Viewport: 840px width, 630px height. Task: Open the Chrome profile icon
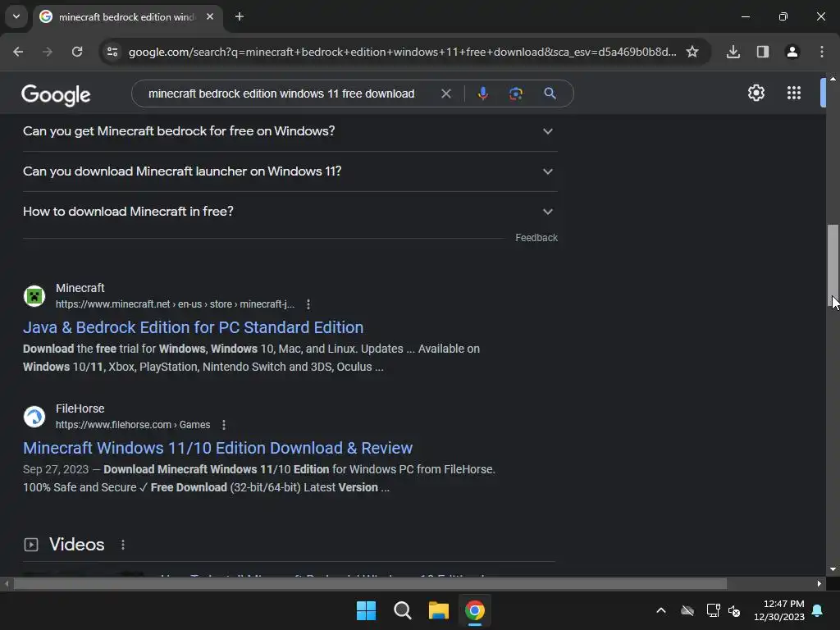tap(792, 52)
